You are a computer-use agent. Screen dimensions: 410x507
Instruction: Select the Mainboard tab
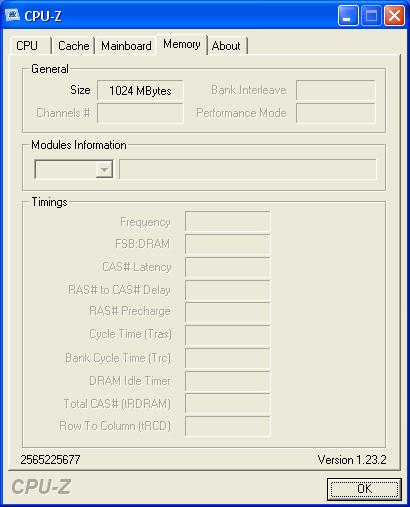coord(126,46)
